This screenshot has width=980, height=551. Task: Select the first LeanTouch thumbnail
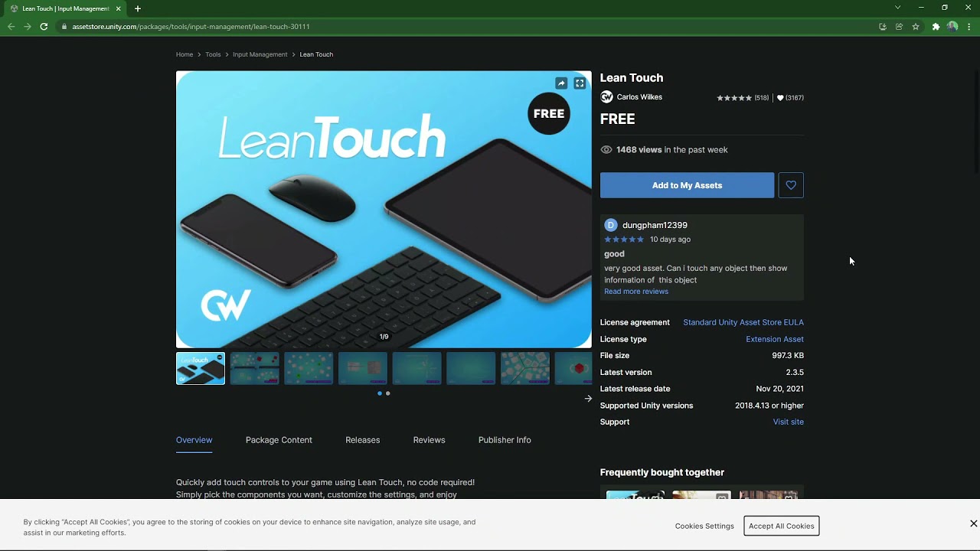point(201,368)
